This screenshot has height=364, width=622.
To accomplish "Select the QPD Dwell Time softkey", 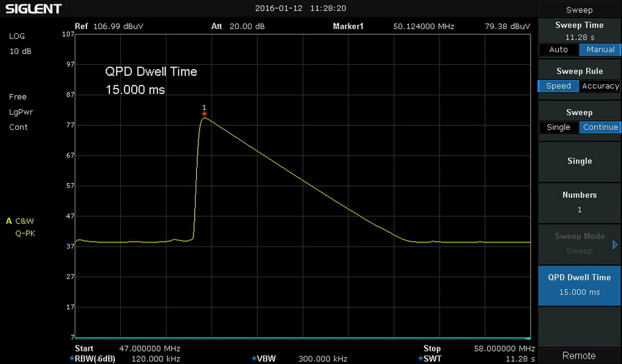I will [x=579, y=285].
